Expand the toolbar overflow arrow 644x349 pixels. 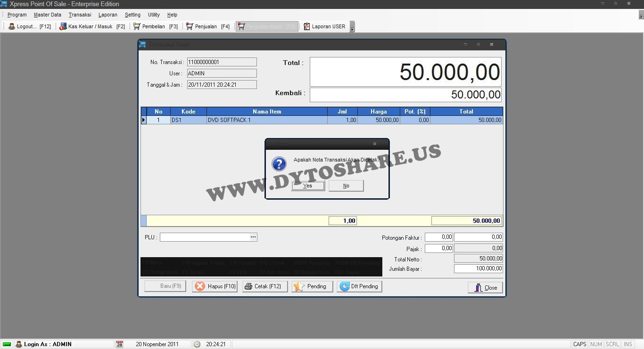coord(352,27)
